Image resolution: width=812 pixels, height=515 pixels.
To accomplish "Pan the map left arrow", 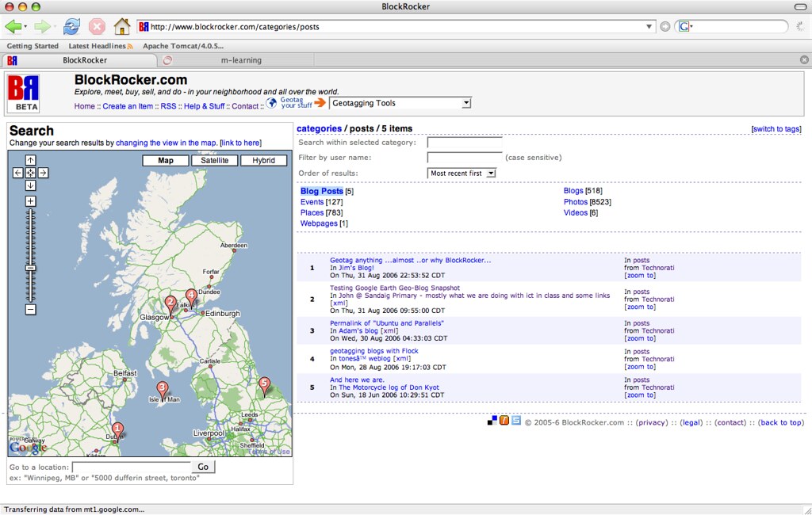I will (17, 173).
